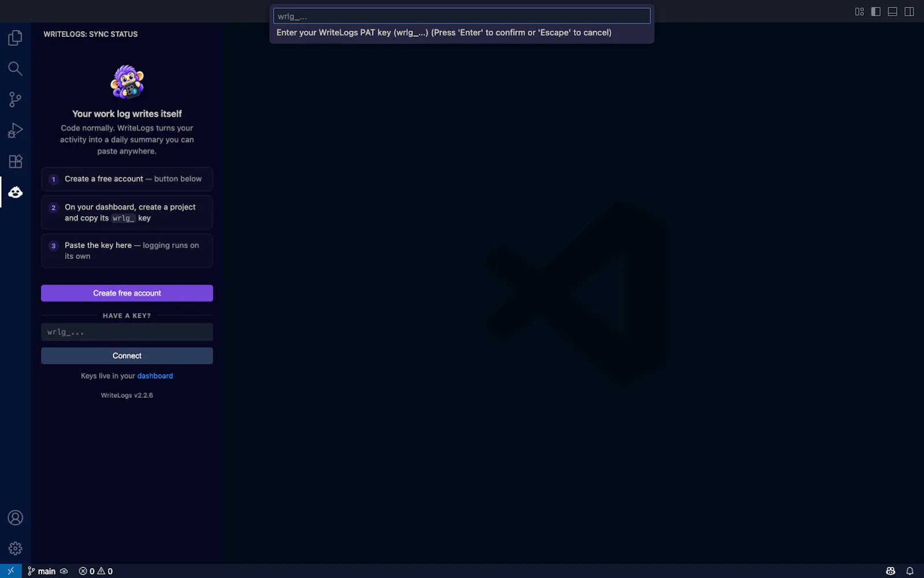924x578 pixels.
Task: Open the Manage gear icon
Action: pyautogui.click(x=15, y=549)
